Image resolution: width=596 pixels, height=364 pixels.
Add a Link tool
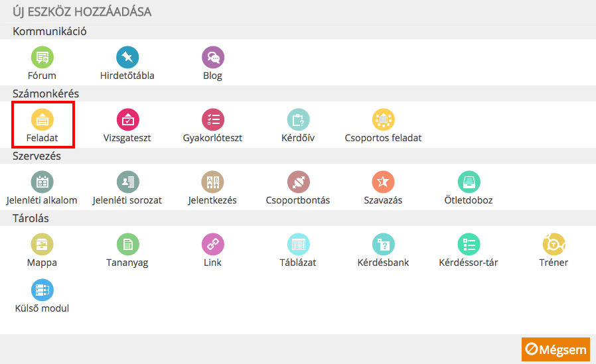(x=213, y=244)
